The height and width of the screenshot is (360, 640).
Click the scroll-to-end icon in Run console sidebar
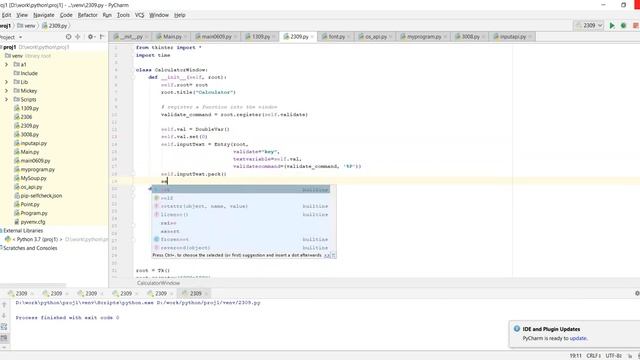pos(4,338)
